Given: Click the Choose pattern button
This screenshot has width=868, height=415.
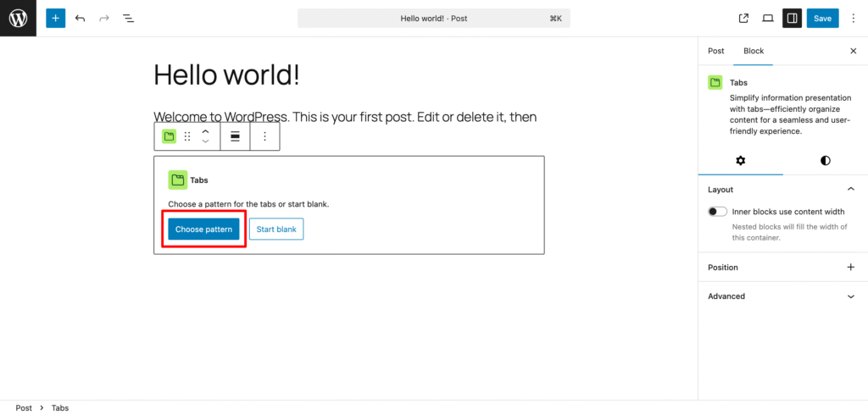Looking at the screenshot, I should click(203, 229).
